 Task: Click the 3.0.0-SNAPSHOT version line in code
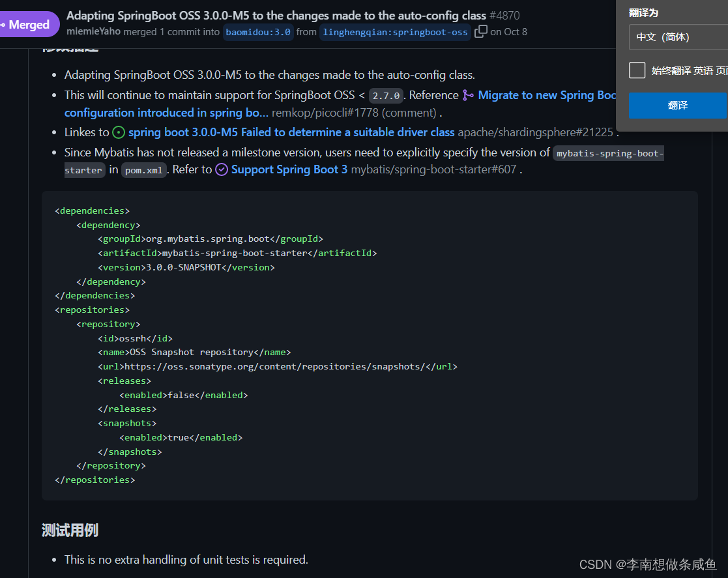[x=186, y=267]
